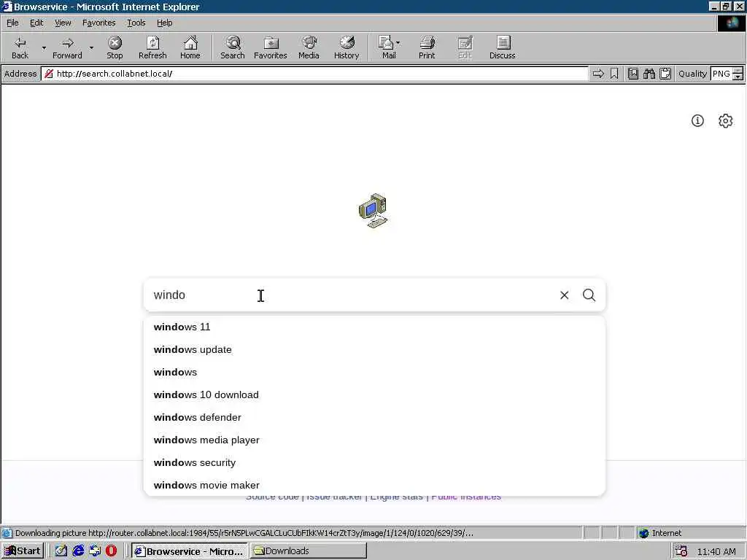Screen dimensions: 747x560
Task: Click the bookmark ribbon icon near address bar
Action: (x=614, y=74)
